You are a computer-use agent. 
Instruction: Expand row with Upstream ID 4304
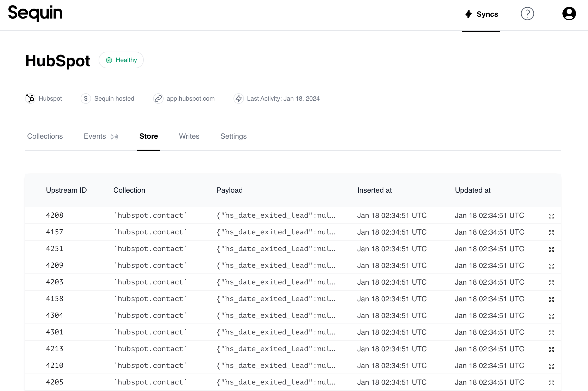point(551,316)
